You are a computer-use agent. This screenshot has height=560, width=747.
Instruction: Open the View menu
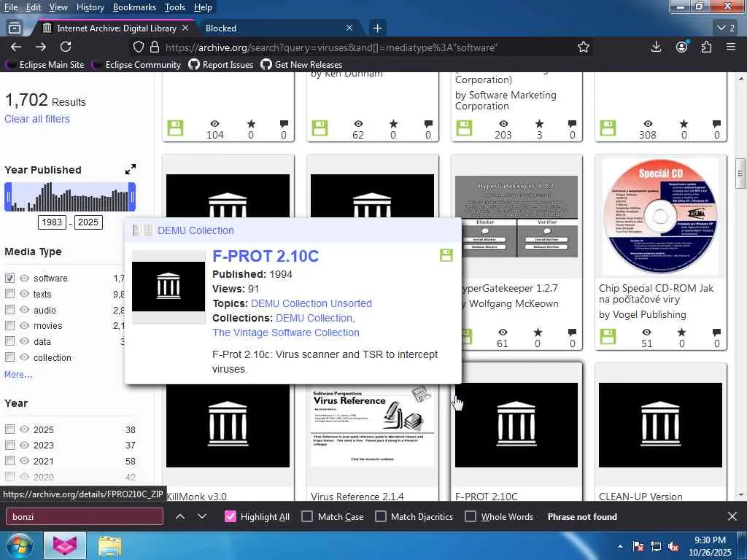click(x=58, y=7)
